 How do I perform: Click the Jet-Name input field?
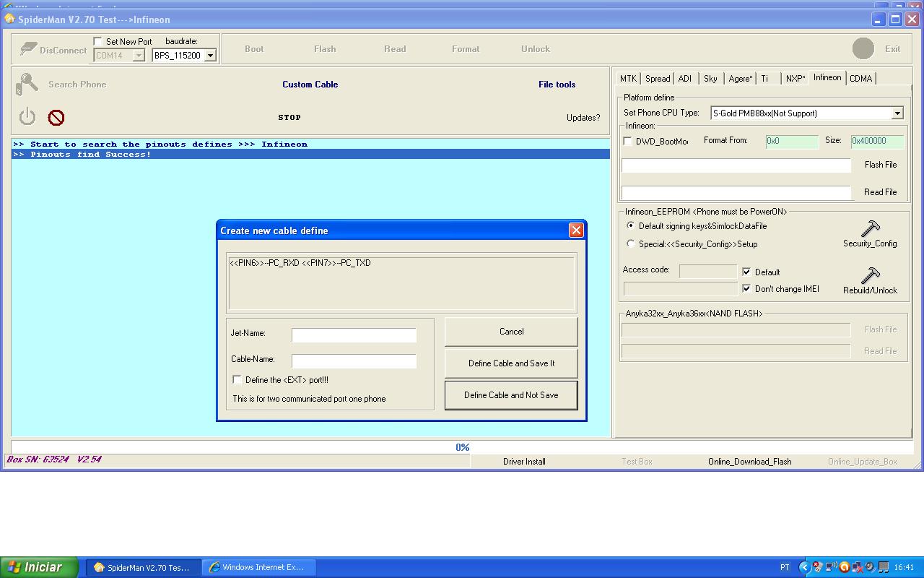pyautogui.click(x=354, y=335)
